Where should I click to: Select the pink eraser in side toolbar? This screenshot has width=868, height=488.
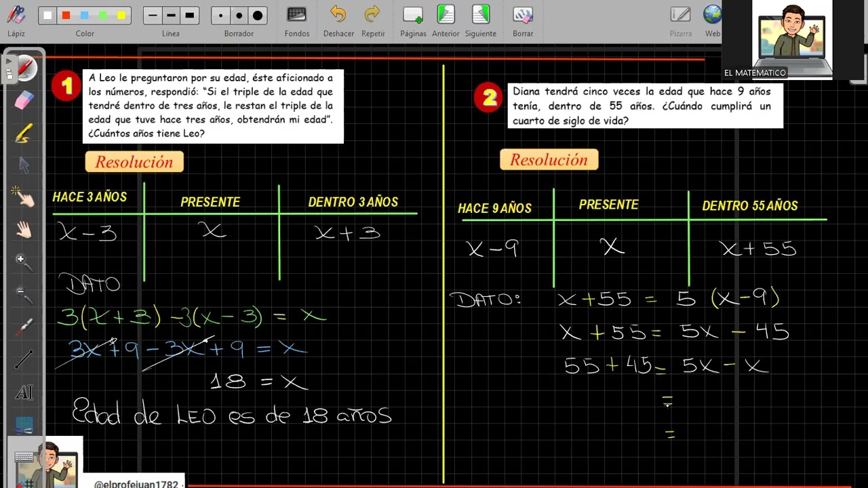(24, 101)
